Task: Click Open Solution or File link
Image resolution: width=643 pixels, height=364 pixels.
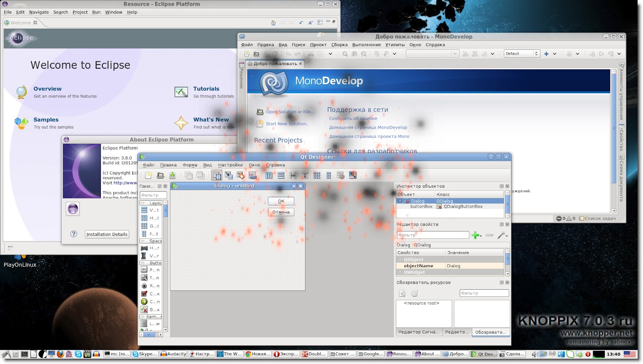Action: click(x=290, y=112)
